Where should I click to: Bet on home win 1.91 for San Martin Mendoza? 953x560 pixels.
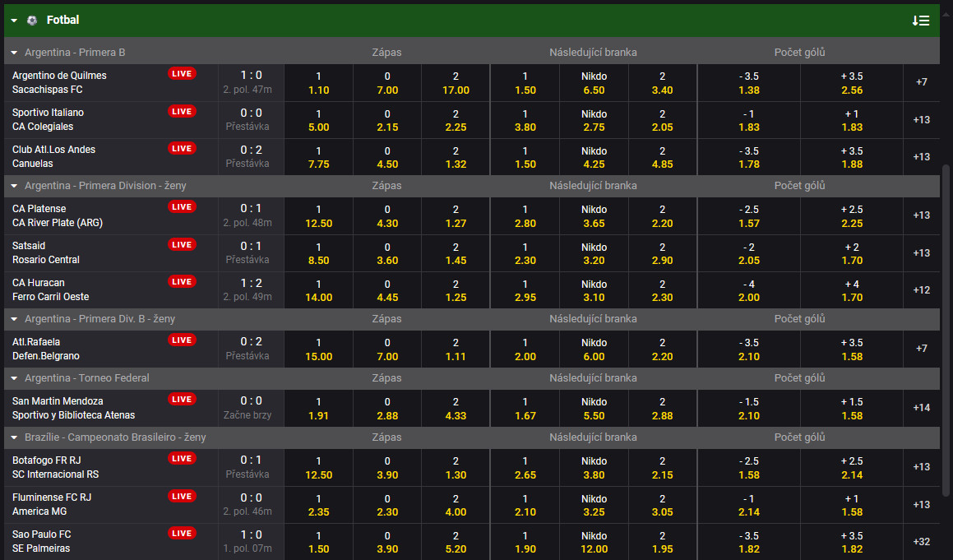(318, 409)
